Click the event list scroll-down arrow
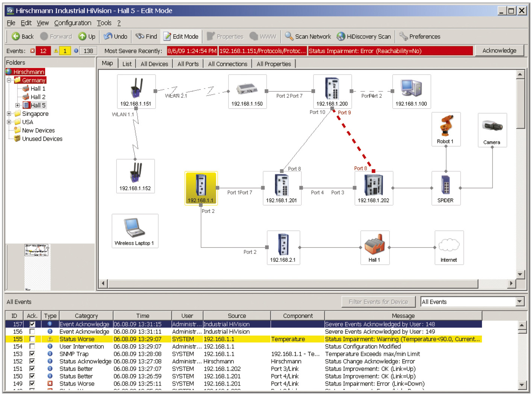 click(522, 384)
